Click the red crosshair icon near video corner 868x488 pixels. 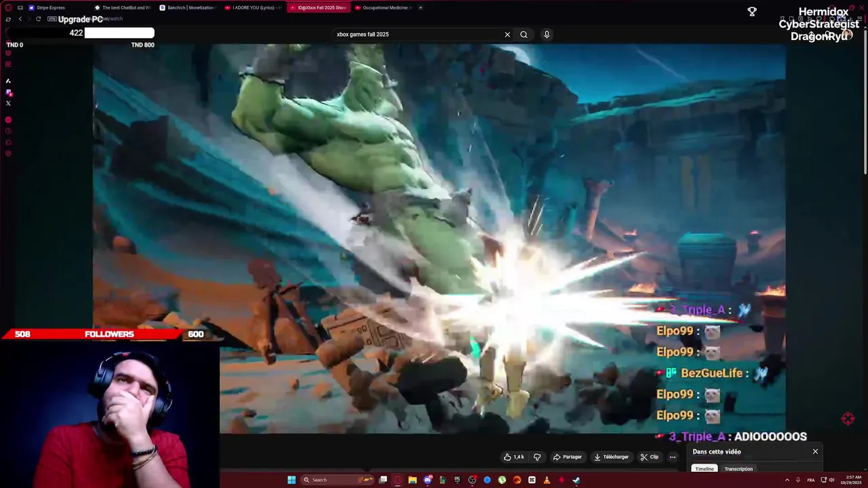click(x=848, y=419)
